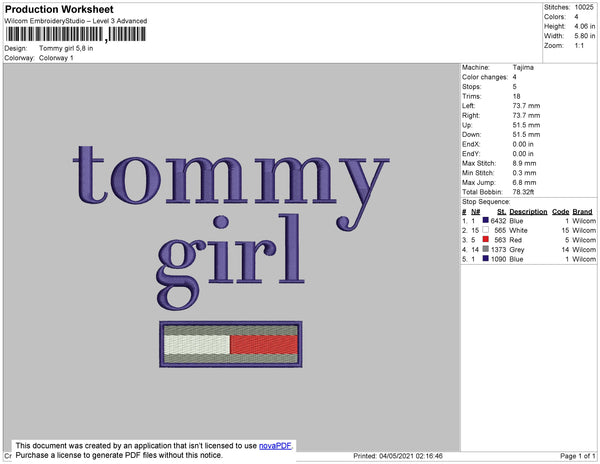Select the Blue 6432 stitch color swatch

point(486,220)
